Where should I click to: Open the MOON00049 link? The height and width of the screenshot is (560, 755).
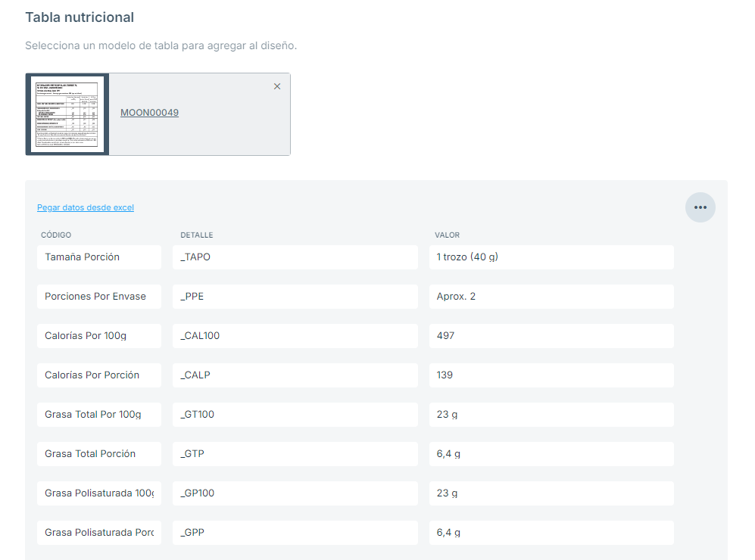point(149,113)
